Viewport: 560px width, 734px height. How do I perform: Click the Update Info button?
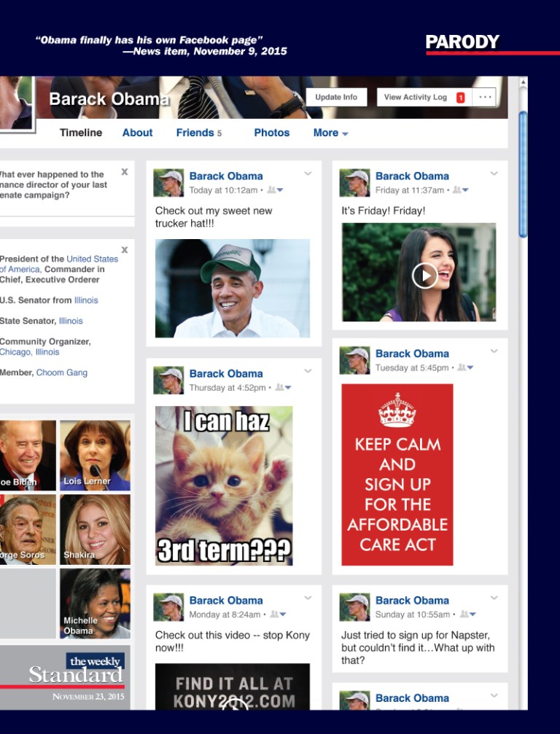[x=336, y=97]
